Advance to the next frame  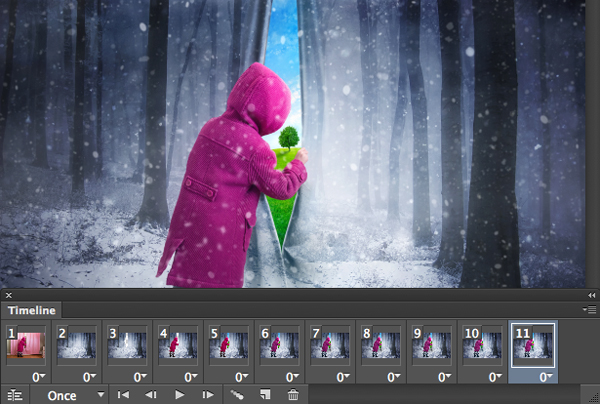[208, 395]
